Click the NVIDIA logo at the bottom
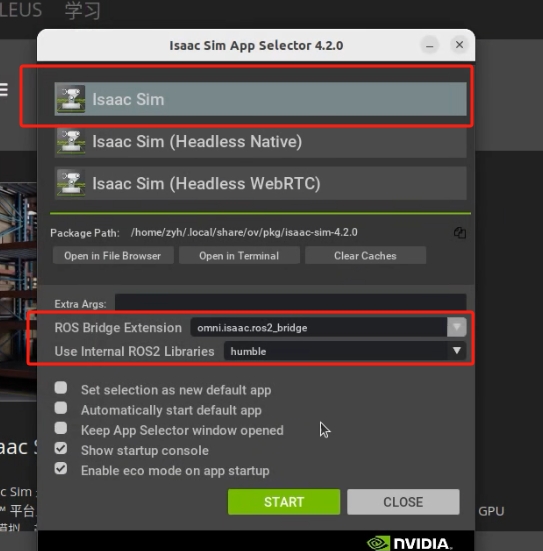Image resolution: width=543 pixels, height=551 pixels. (x=409, y=543)
